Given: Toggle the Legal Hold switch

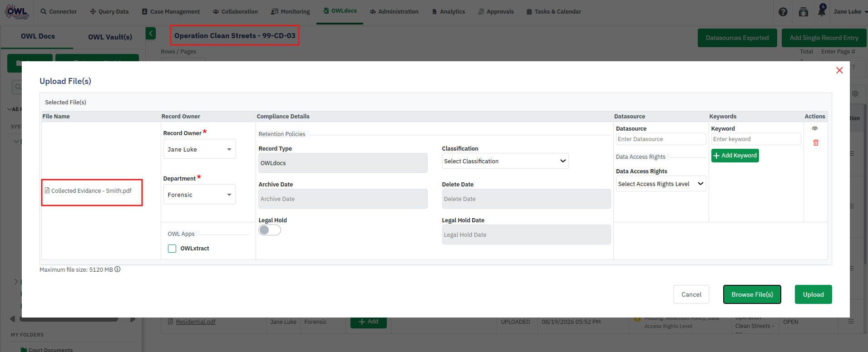Looking at the screenshot, I should pyautogui.click(x=270, y=230).
